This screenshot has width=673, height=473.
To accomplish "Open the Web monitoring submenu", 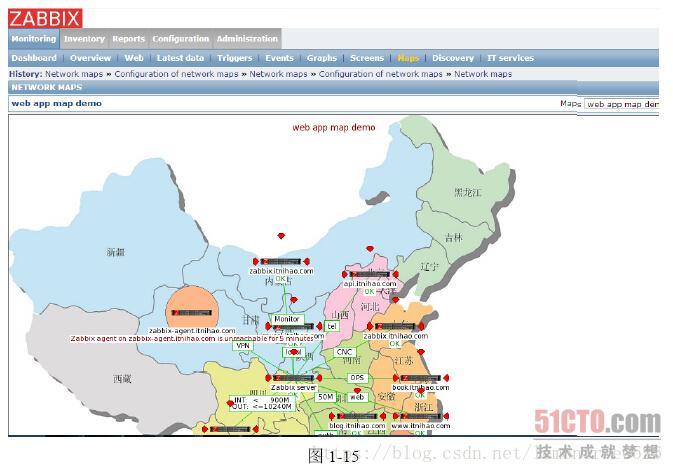I will [134, 58].
